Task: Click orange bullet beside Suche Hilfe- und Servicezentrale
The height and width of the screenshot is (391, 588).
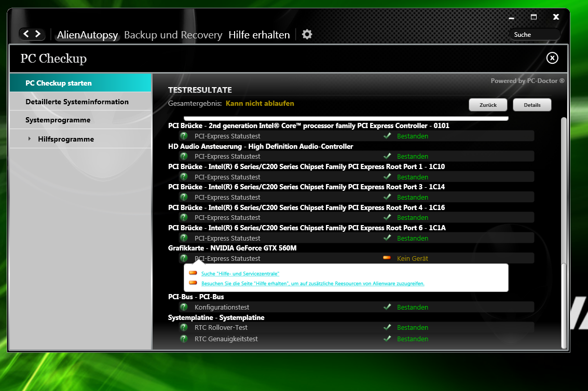Action: [x=193, y=273]
